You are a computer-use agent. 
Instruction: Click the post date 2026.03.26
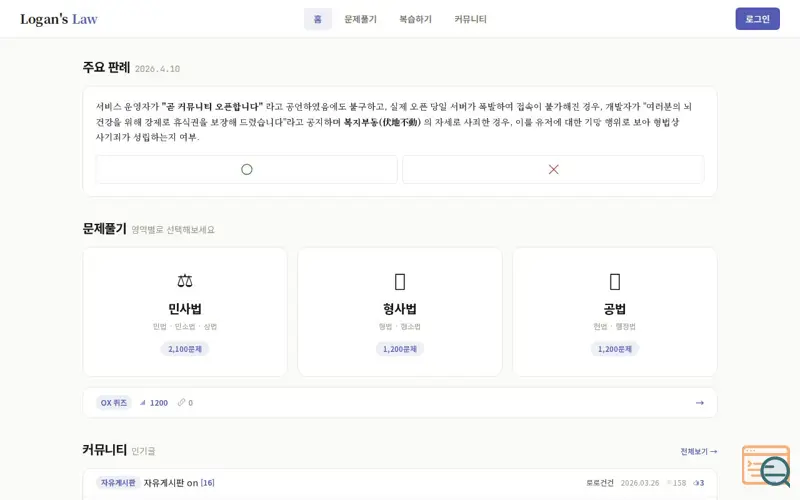click(640, 483)
